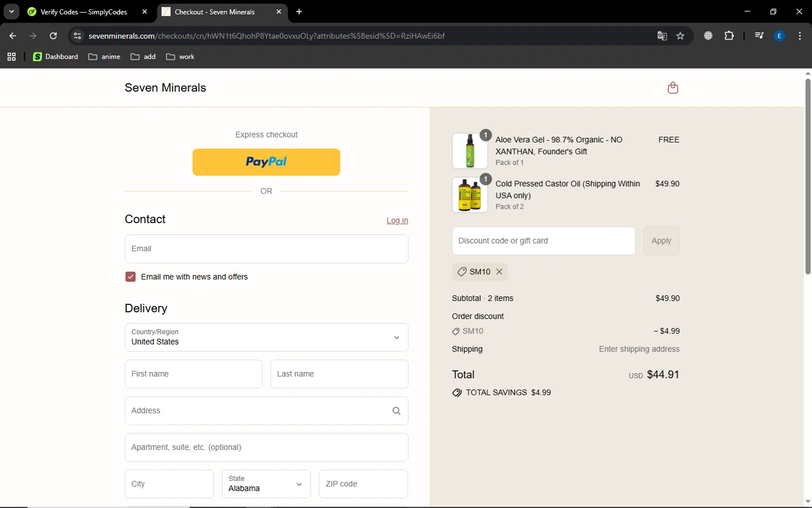The image size is (812, 508).
Task: Click the Log in link
Action: [397, 220]
